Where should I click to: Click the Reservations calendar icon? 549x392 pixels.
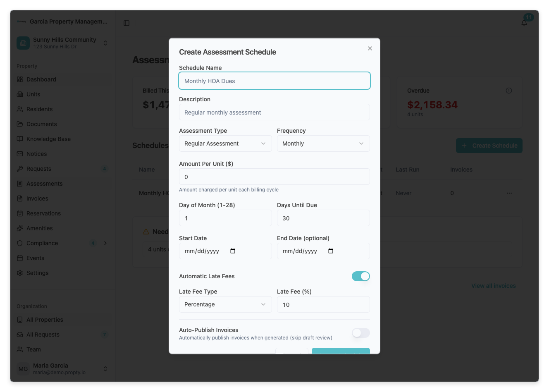[x=20, y=213]
